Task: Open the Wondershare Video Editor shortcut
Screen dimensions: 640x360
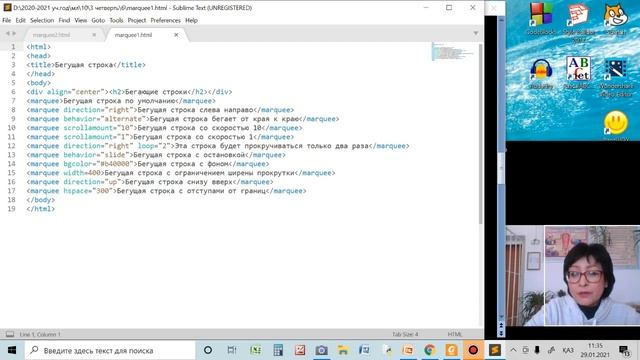Action: [616, 78]
